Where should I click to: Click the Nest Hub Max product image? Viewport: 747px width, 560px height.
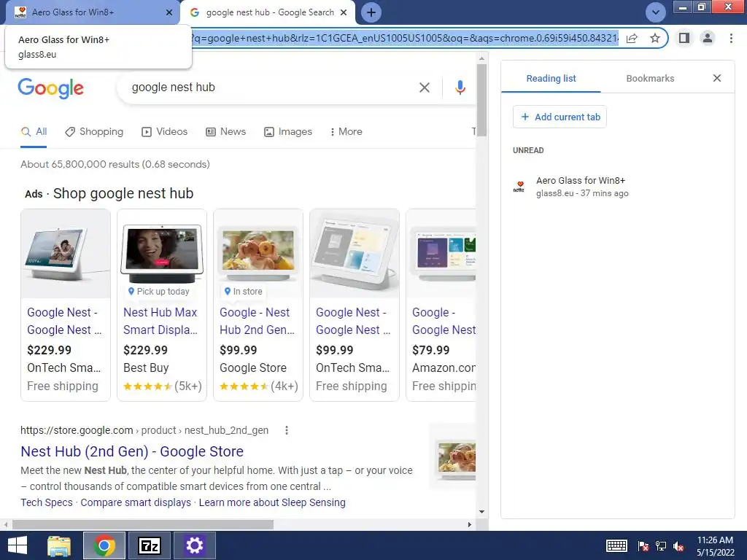point(162,254)
